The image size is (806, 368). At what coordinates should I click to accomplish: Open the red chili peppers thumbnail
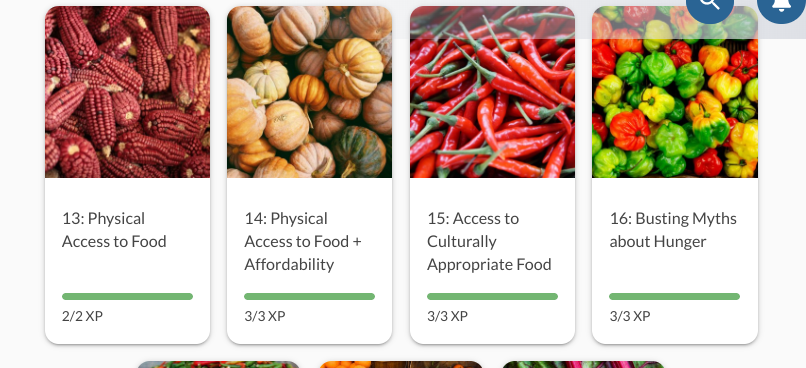(x=492, y=92)
